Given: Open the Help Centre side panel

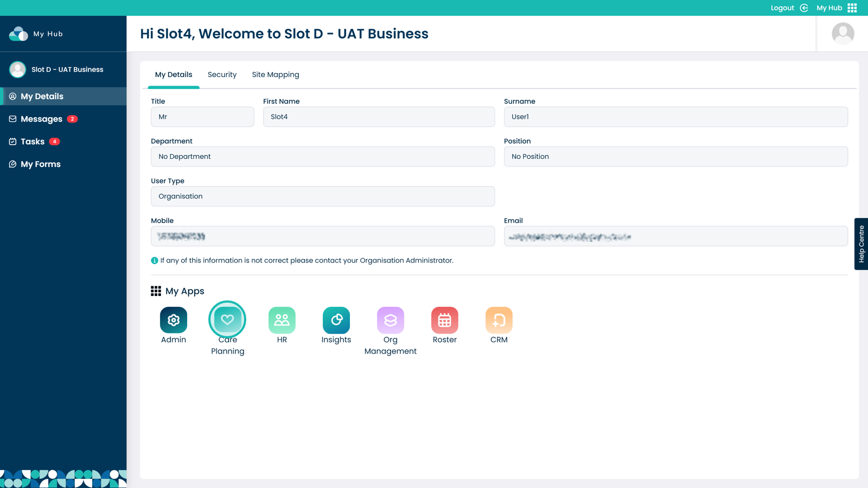Looking at the screenshot, I should tap(861, 243).
